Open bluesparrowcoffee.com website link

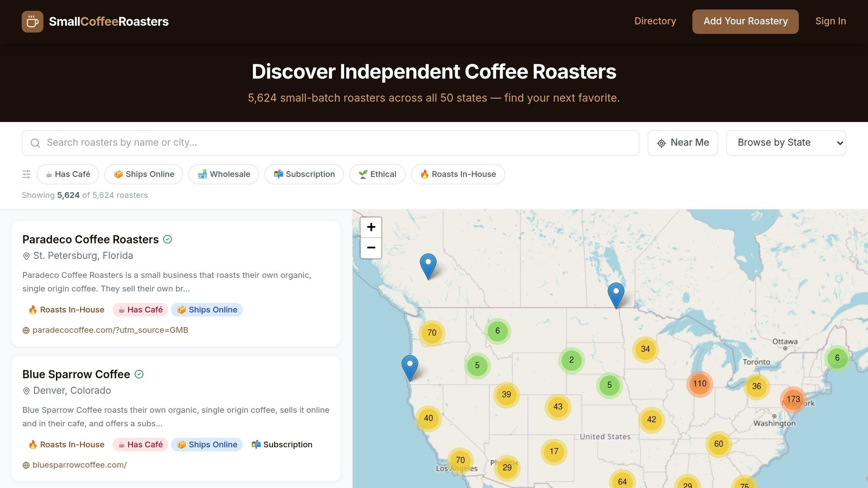point(80,465)
